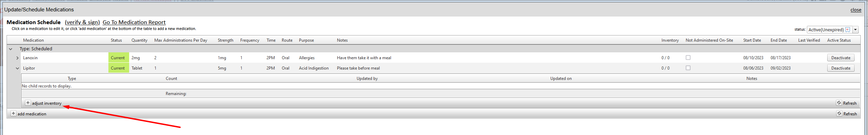
Task: Click the plus icon beside adjust inventory
Action: 28,103
